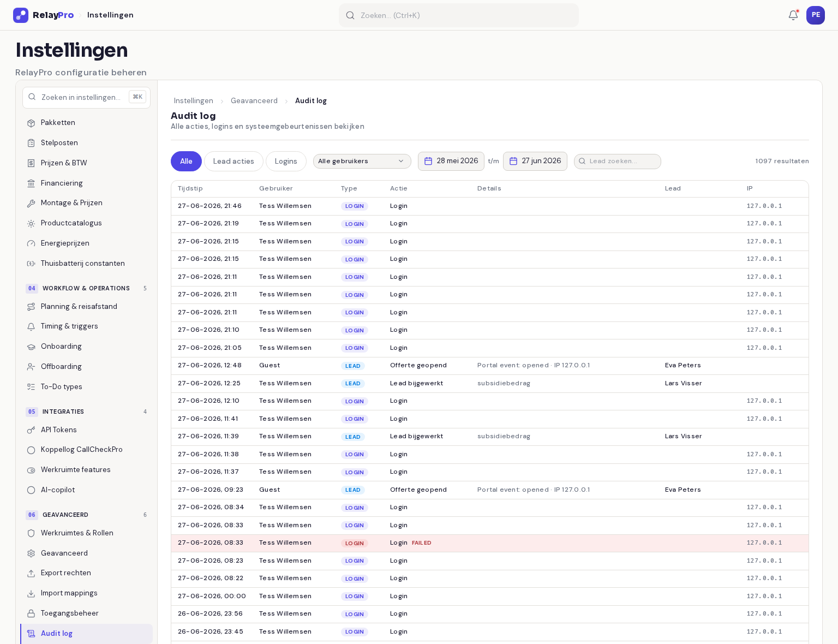Click the Geavanceerd gear icon

coord(31,553)
